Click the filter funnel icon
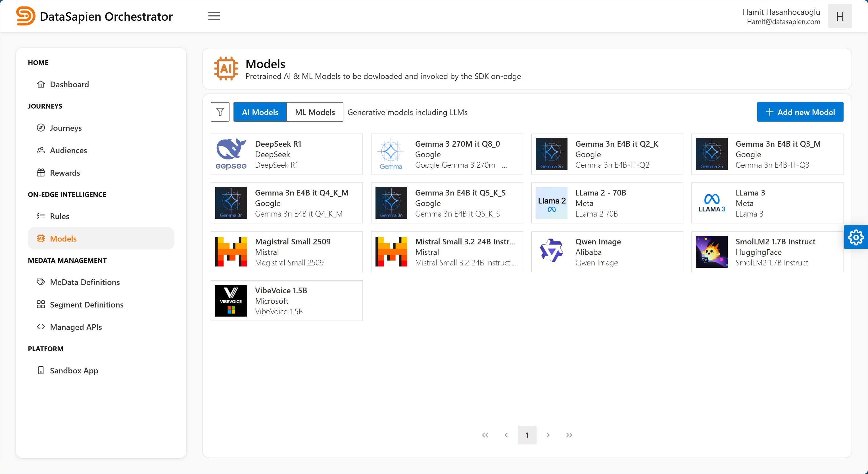Image resolution: width=868 pixels, height=474 pixels. 220,112
